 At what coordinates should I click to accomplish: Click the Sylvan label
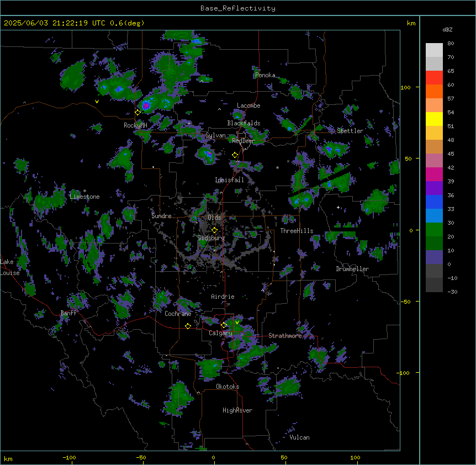pos(215,135)
